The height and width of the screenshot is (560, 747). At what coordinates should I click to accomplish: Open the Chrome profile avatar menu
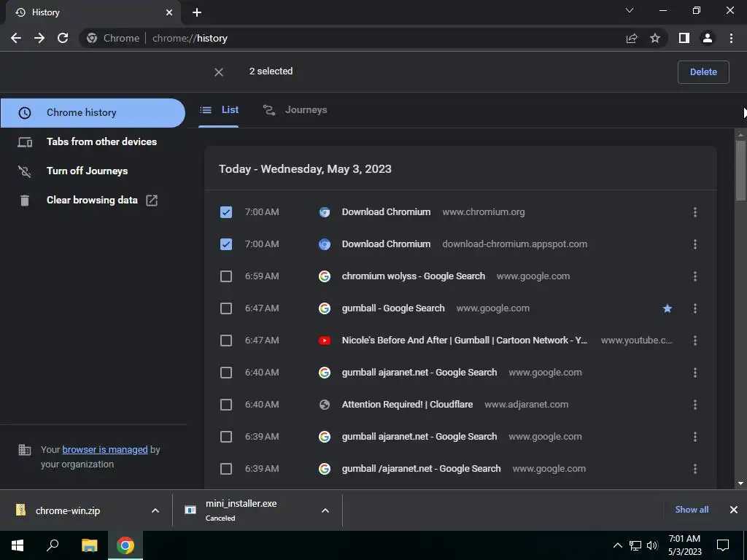(708, 38)
